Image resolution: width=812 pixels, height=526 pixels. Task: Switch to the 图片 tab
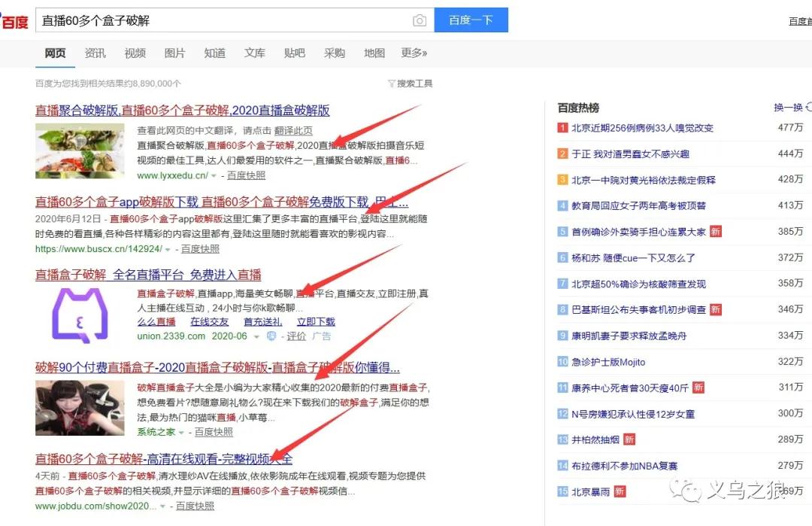coord(174,53)
